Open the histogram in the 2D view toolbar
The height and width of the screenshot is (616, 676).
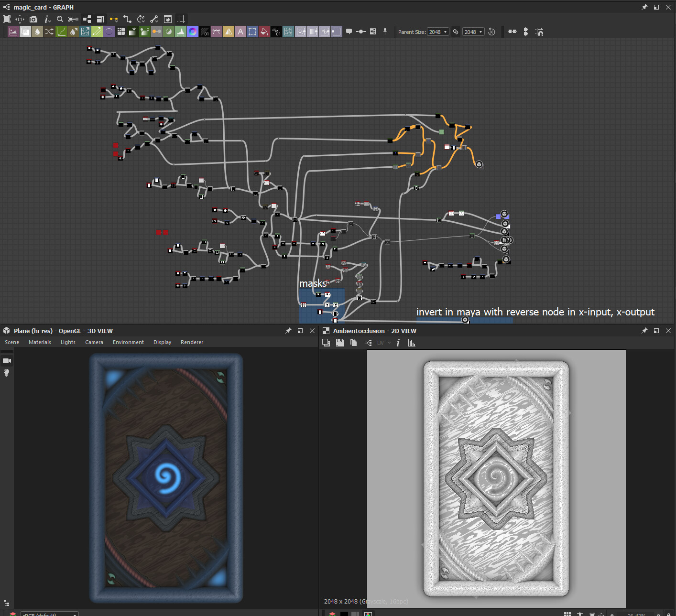(x=411, y=343)
